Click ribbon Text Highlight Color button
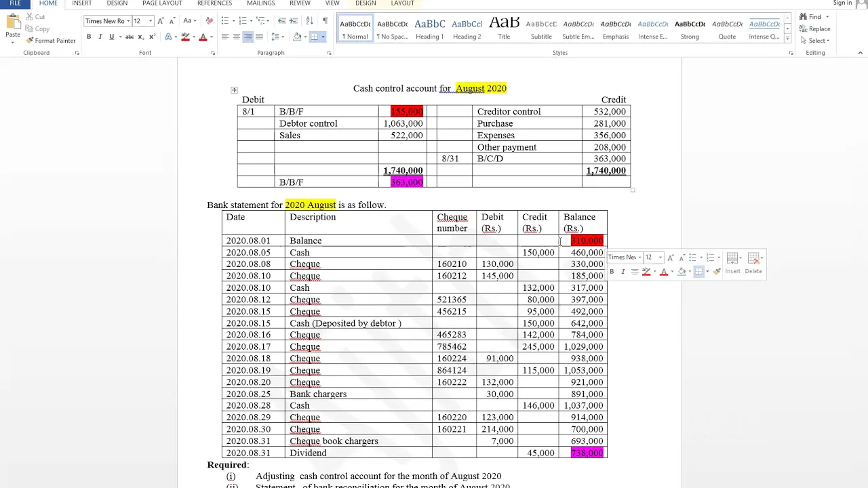This screenshot has width=868, height=488. coord(185,37)
